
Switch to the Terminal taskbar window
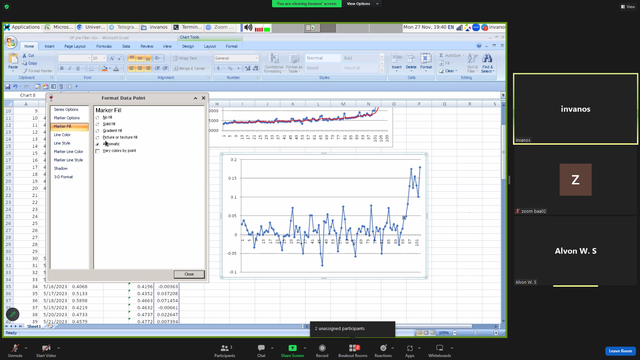[x=187, y=27]
